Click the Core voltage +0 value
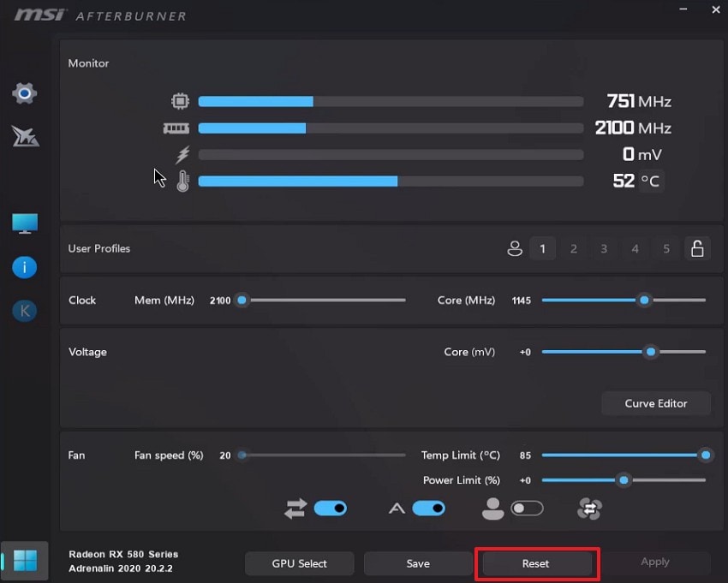This screenshot has width=728, height=583. click(x=525, y=353)
